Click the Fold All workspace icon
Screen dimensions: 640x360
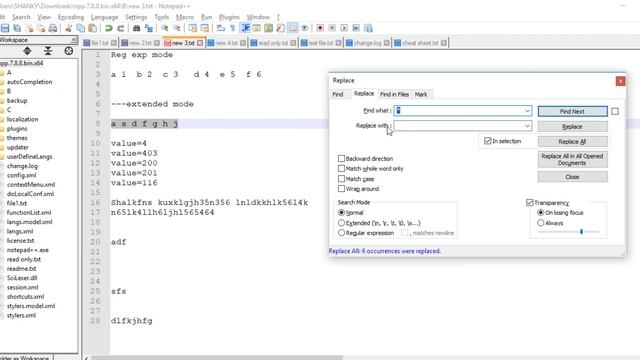[48, 51]
